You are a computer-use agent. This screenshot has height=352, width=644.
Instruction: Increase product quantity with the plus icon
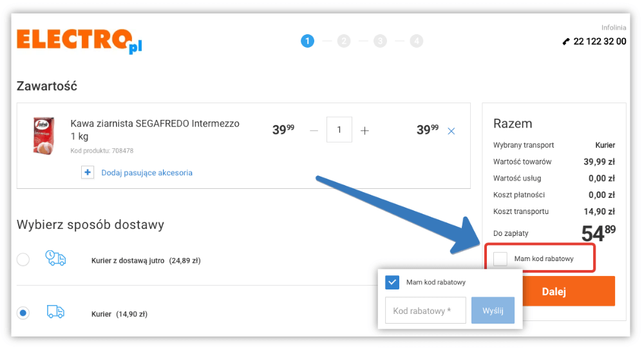(365, 131)
